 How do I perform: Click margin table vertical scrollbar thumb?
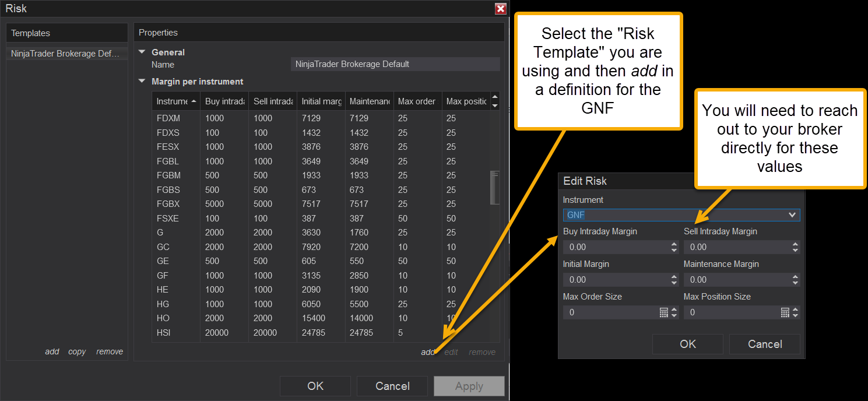pyautogui.click(x=495, y=187)
